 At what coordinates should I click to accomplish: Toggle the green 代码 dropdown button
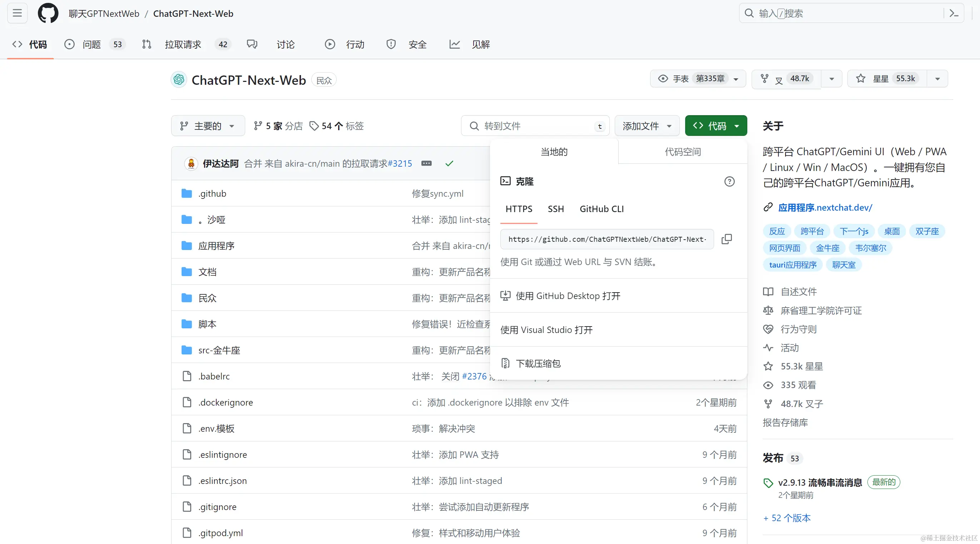pos(716,126)
